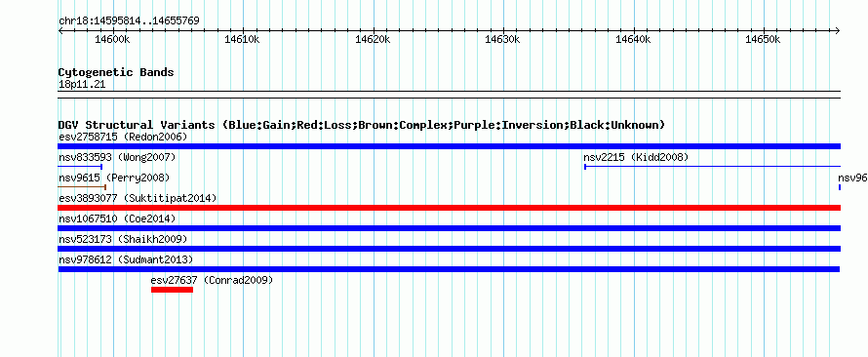Click the ruler's right arrowhead
Viewport: 868px width, 357px height.
tap(838, 30)
